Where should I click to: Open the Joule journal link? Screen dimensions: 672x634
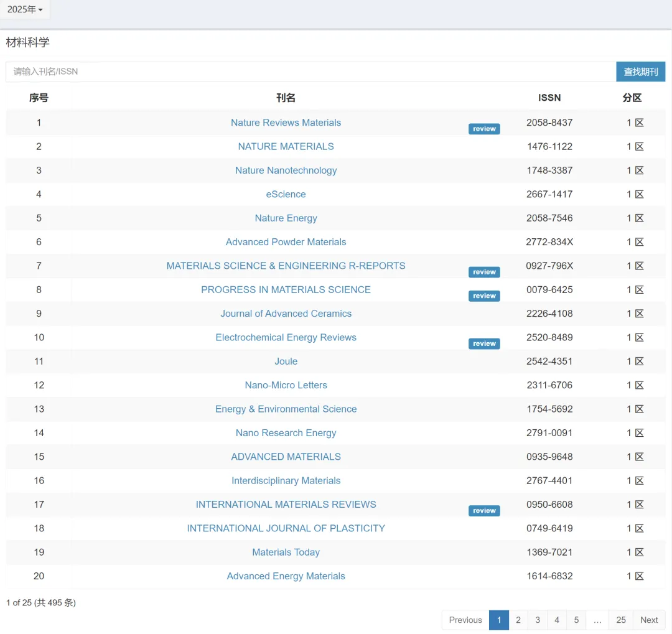(x=286, y=361)
